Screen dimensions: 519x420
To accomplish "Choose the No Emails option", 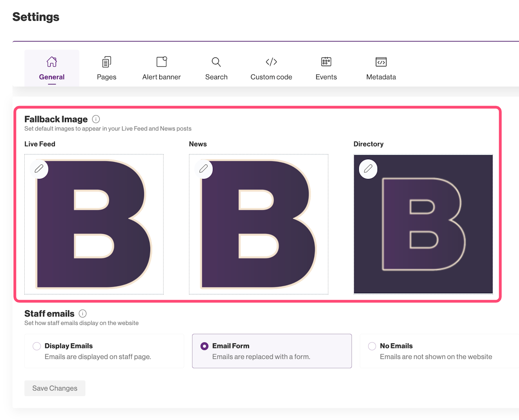I will pos(372,346).
